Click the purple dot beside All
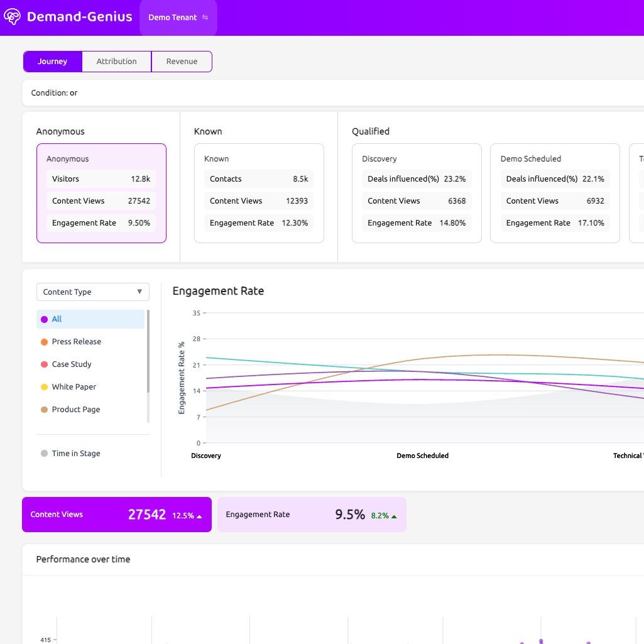 [44, 319]
